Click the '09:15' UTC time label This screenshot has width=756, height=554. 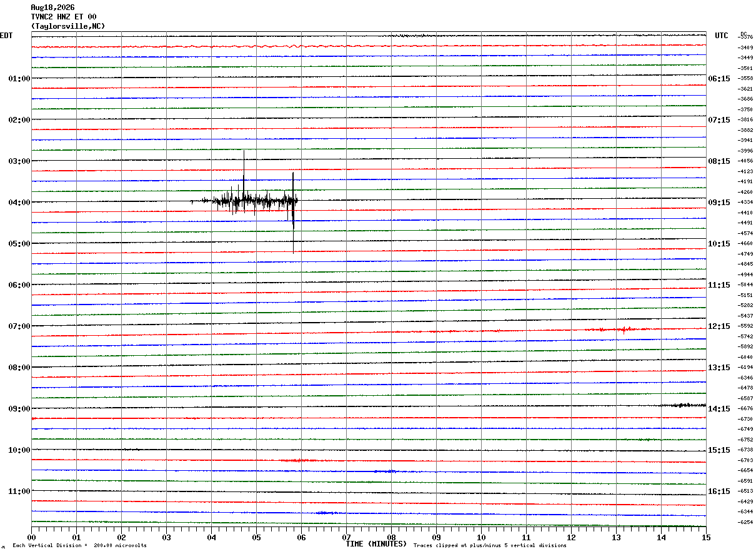719,203
